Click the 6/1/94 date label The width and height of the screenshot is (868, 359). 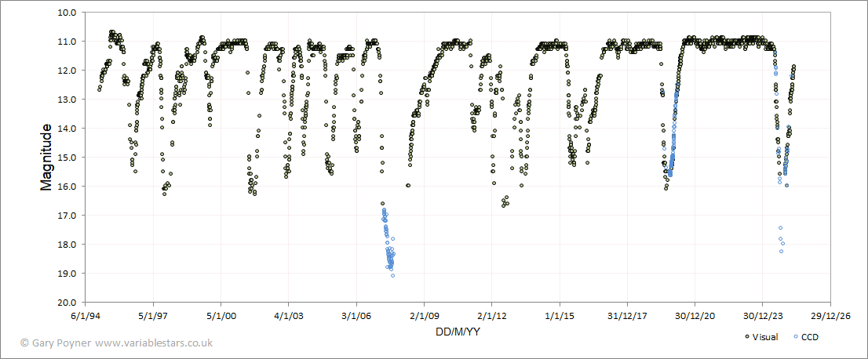[86, 317]
